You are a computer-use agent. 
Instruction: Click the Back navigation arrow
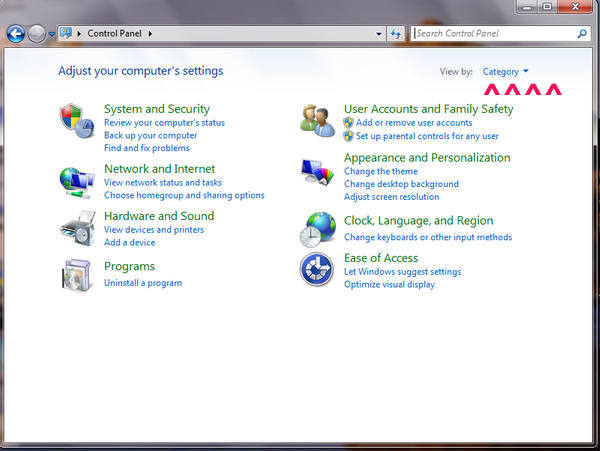(16, 34)
